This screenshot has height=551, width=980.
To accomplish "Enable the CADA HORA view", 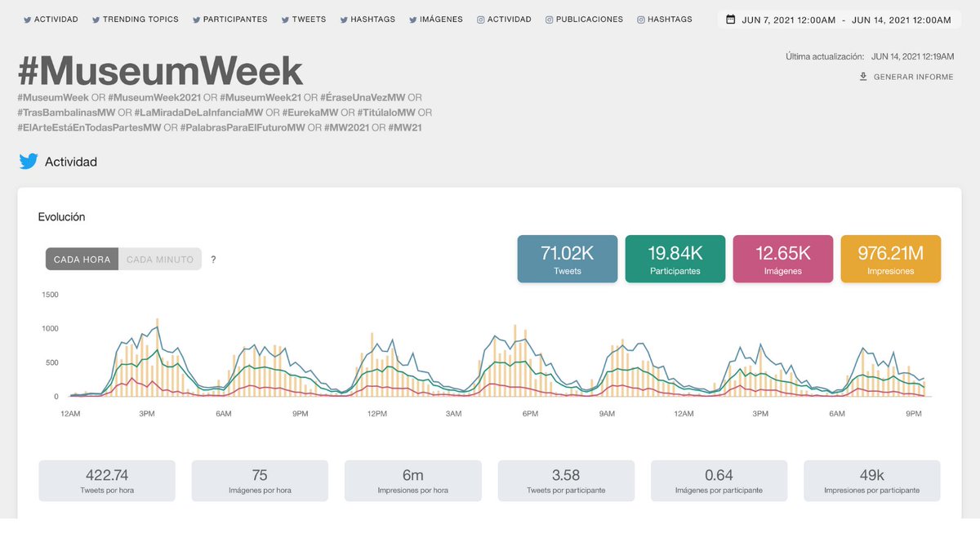I will coord(82,259).
